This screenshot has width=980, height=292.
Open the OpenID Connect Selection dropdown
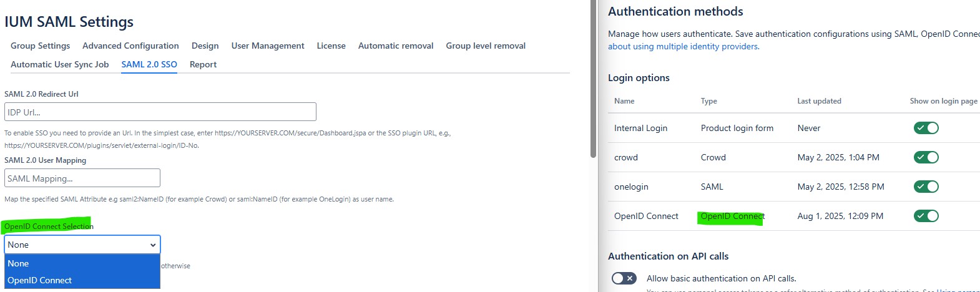point(82,245)
